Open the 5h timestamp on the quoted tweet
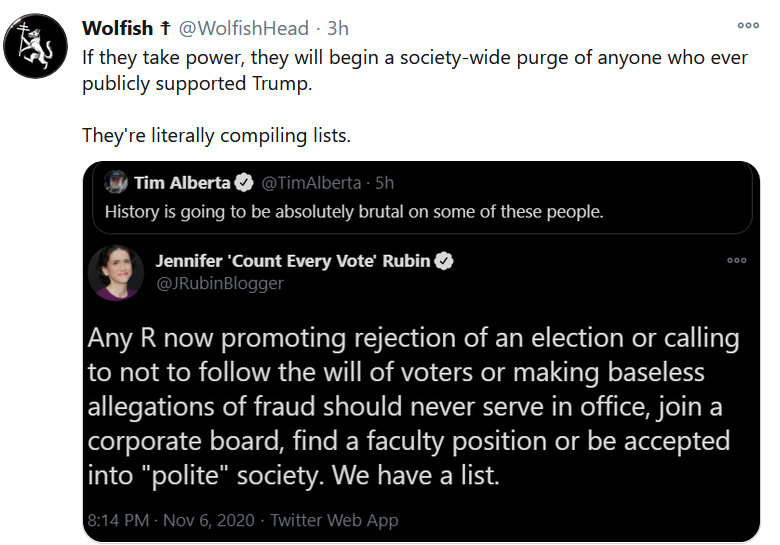 coord(383,183)
